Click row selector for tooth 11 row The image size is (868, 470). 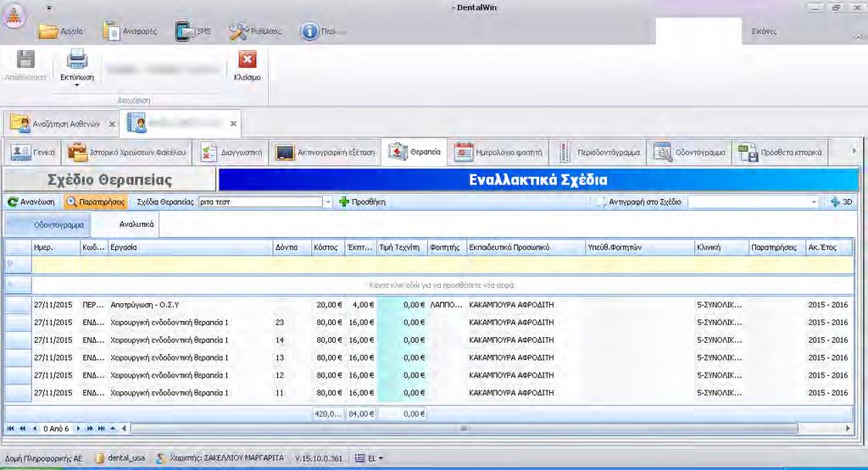18,393
